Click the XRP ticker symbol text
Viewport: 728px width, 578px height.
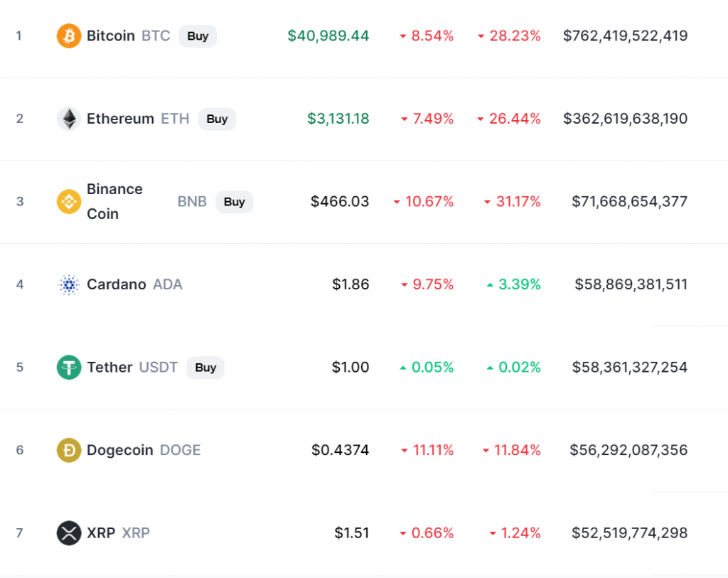pos(136,532)
